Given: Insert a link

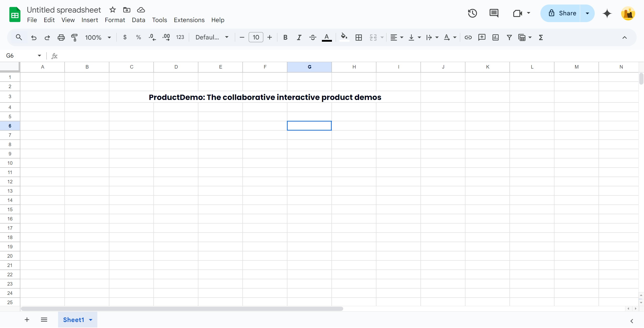Looking at the screenshot, I should [x=468, y=37].
